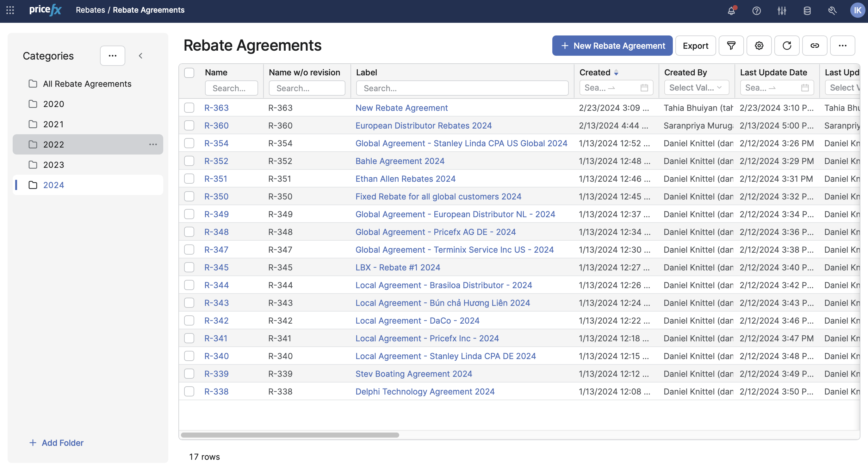Open the Created By select dropdown
The width and height of the screenshot is (868, 468).
(696, 88)
